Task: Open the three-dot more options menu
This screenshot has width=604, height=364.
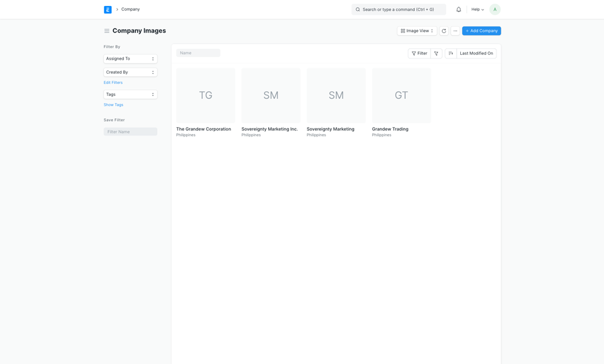Action: 455,31
